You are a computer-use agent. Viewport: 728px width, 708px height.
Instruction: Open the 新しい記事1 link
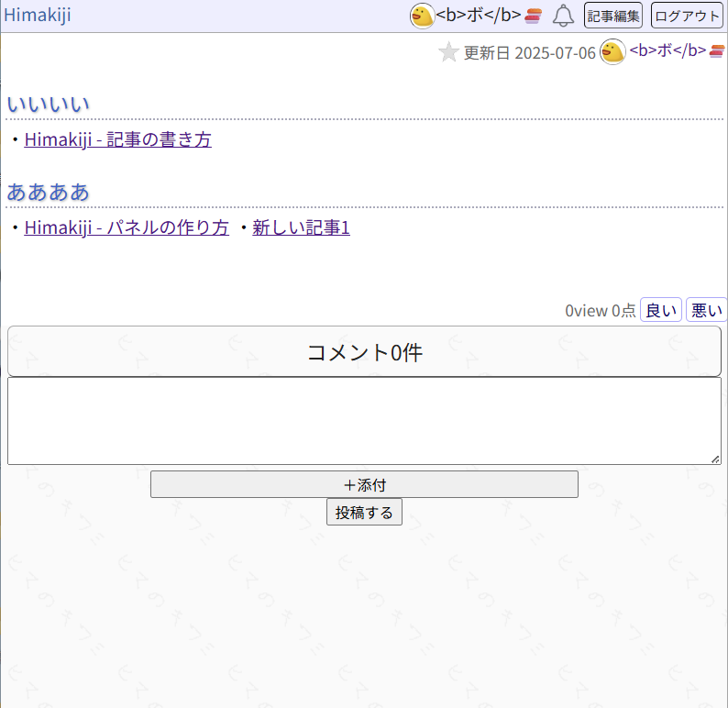tap(301, 227)
